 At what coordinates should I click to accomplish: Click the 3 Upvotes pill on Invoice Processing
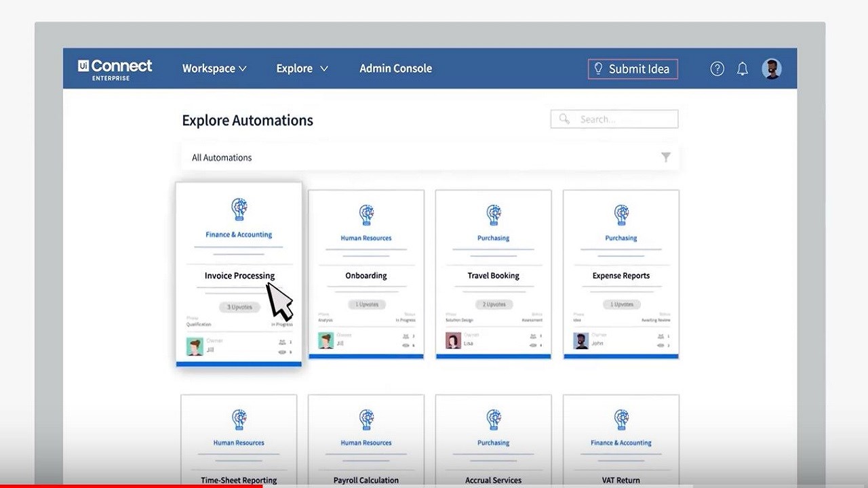tap(239, 307)
